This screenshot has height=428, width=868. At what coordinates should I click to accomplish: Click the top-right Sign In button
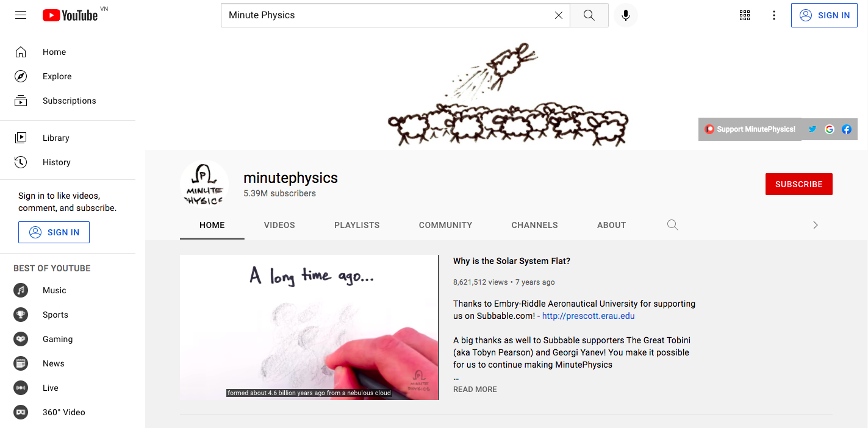tap(823, 15)
